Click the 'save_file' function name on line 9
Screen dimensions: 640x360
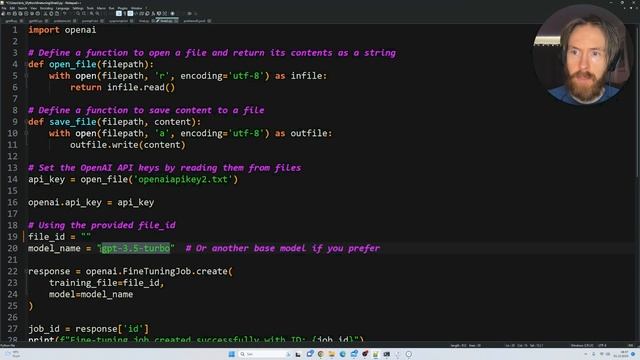(x=73, y=122)
